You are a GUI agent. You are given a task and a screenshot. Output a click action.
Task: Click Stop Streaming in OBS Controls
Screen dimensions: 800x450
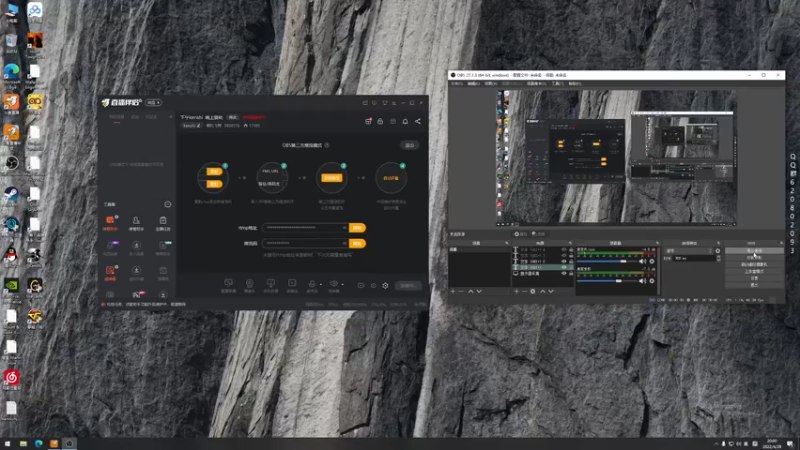click(754, 251)
